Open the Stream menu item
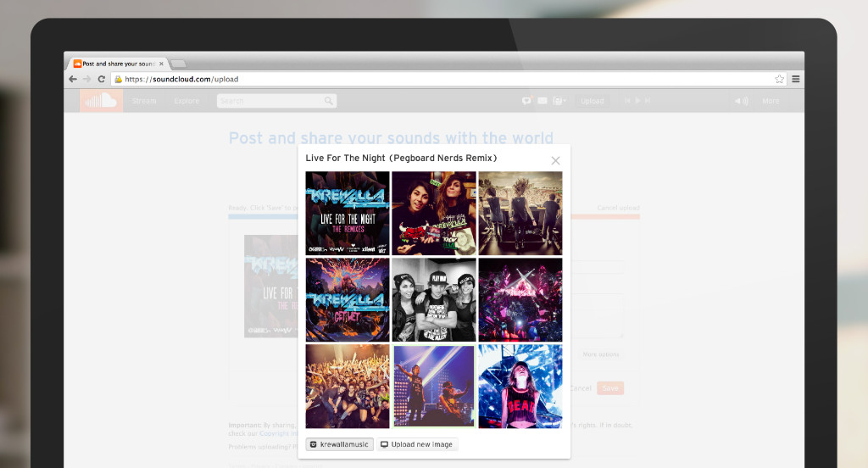This screenshot has width=868, height=468. click(144, 101)
